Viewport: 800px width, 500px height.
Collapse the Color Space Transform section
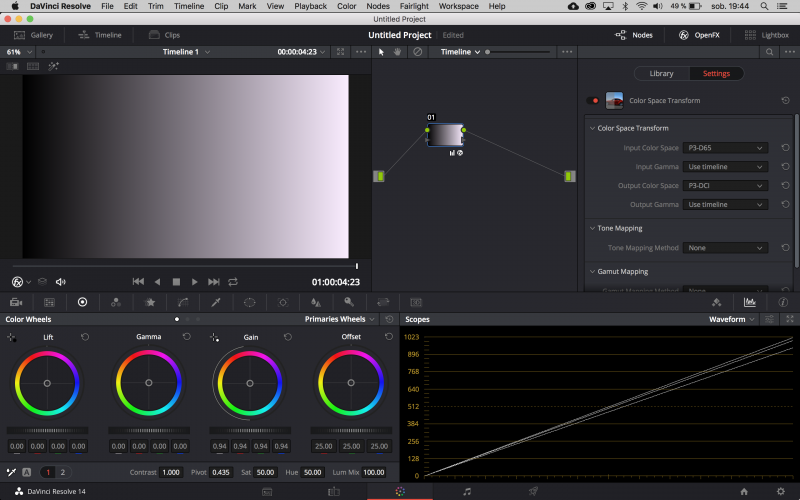point(592,128)
